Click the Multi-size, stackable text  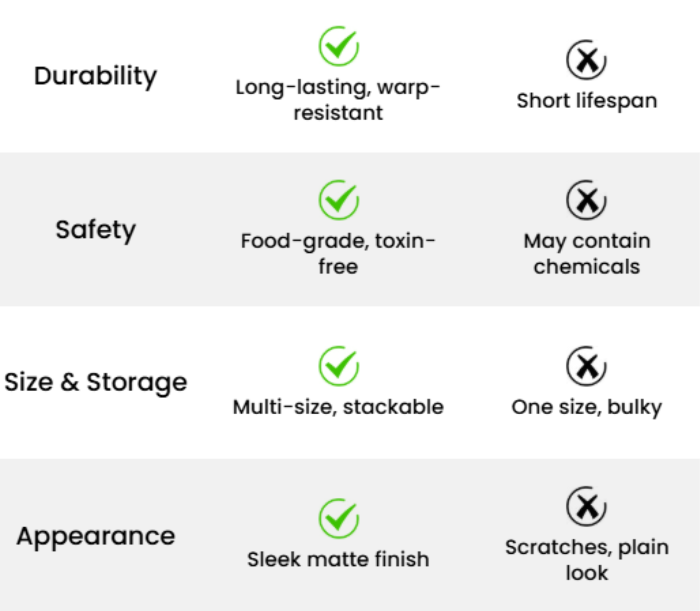pyautogui.click(x=338, y=407)
